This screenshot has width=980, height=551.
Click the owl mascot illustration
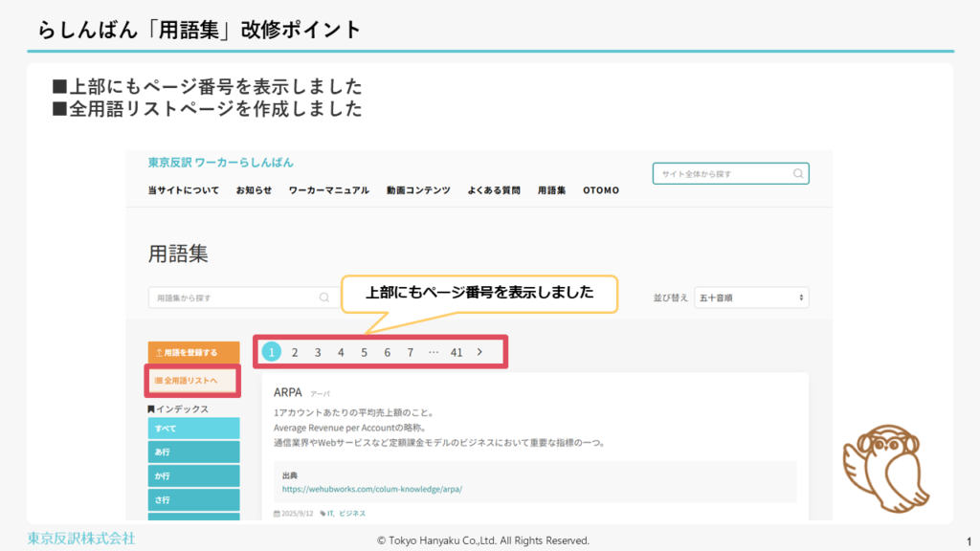885,465
